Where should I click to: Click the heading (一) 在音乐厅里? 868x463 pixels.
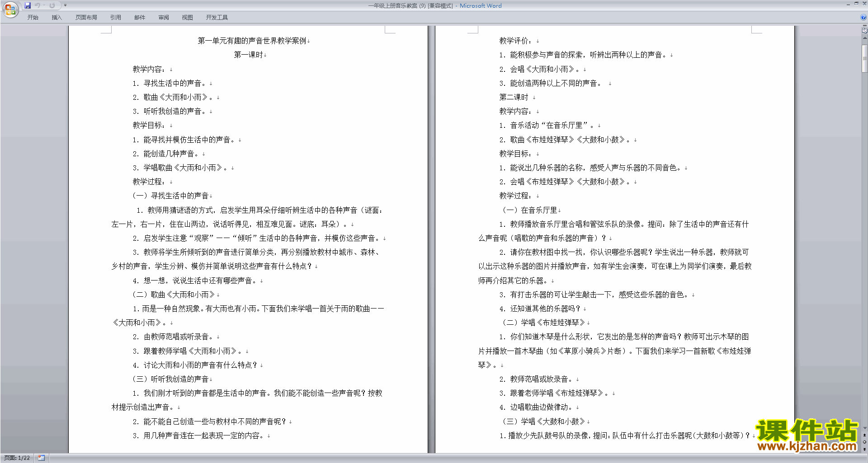(529, 210)
